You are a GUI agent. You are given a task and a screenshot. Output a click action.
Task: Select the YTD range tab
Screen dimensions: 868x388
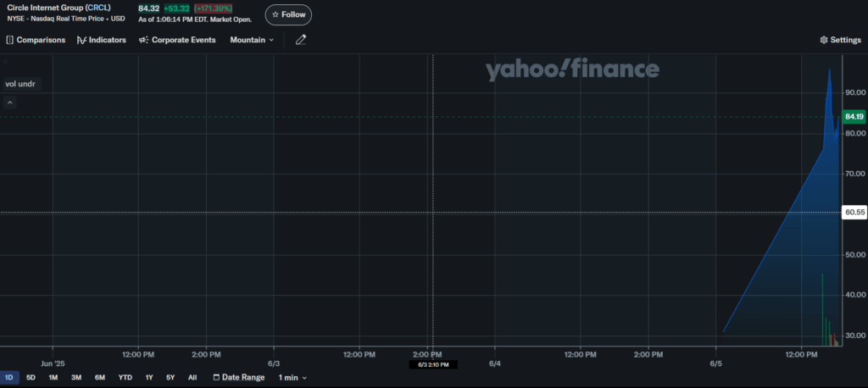(125, 378)
